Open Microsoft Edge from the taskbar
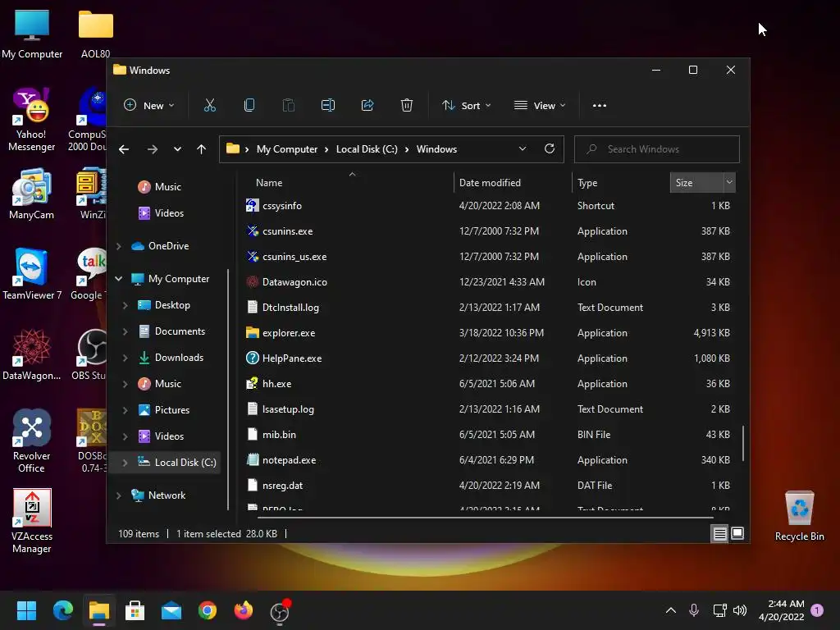 click(x=63, y=610)
